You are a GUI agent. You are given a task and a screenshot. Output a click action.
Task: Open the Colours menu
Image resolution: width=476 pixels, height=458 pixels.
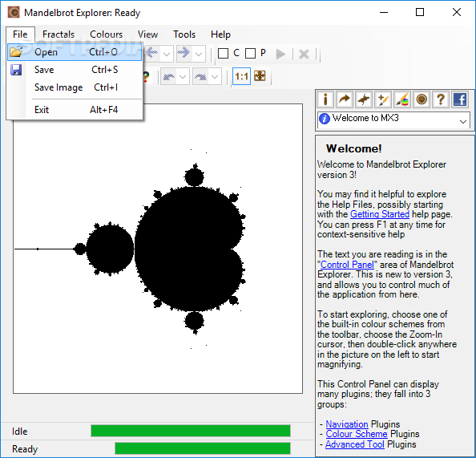pyautogui.click(x=107, y=34)
